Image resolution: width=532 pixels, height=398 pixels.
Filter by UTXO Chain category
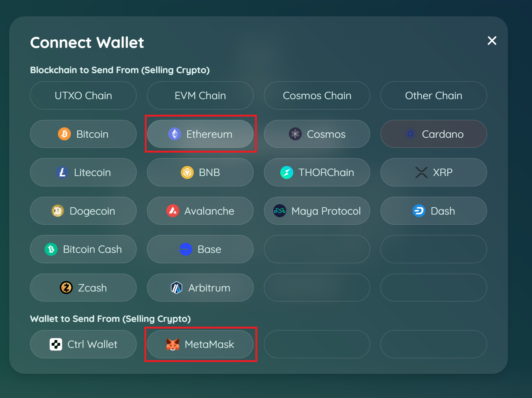[83, 95]
